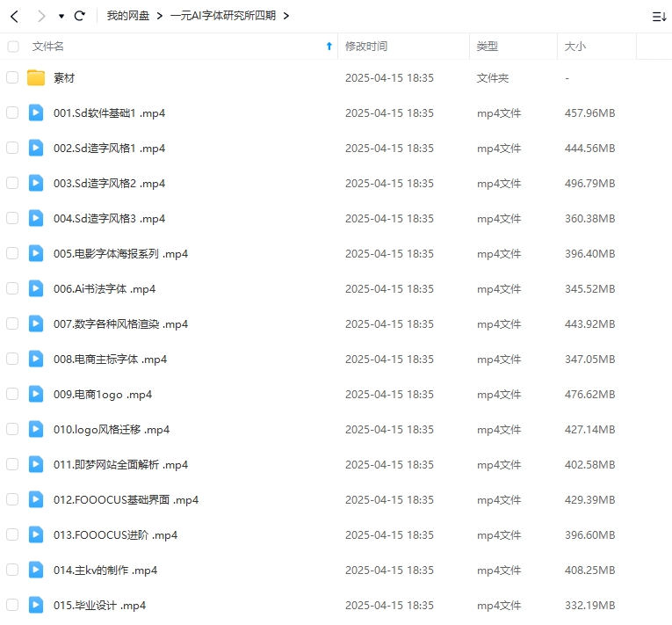
Task: Click the video icon for 010.logo风格迁移
Action: click(x=36, y=429)
